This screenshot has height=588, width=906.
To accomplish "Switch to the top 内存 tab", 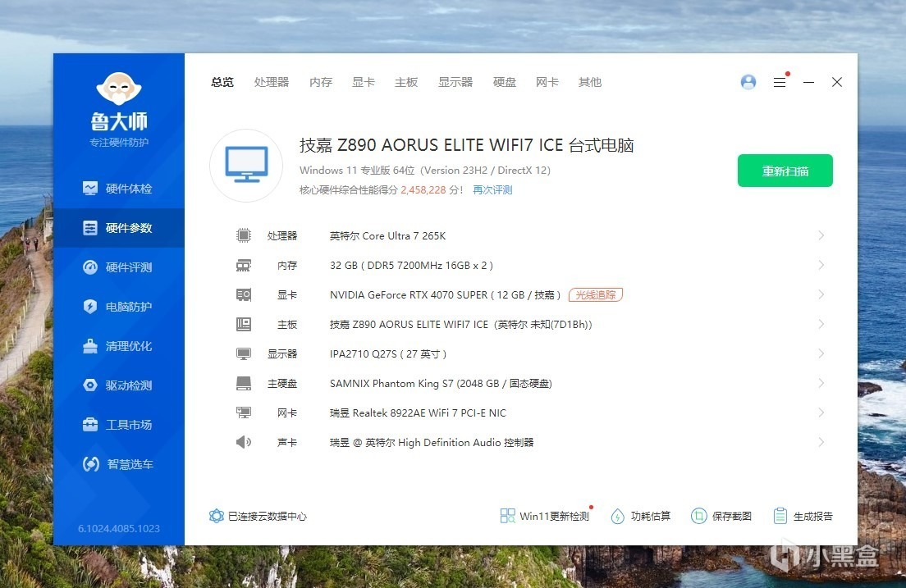I will (x=321, y=82).
